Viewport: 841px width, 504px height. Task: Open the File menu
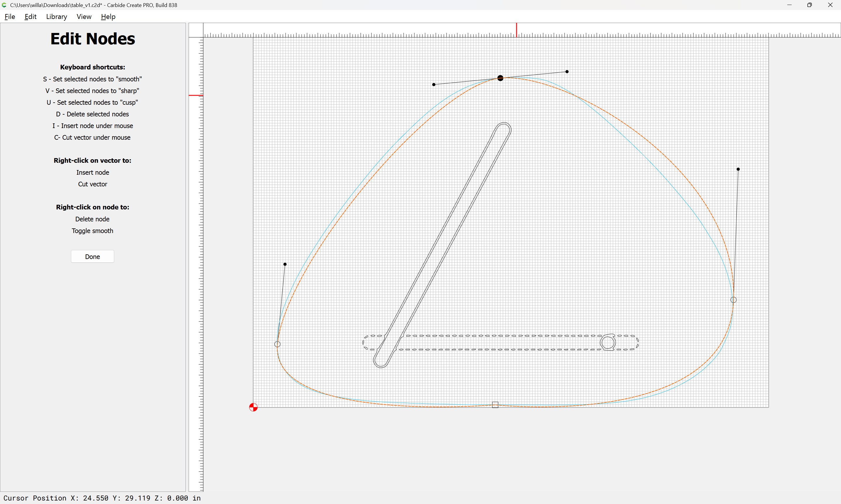(10, 17)
